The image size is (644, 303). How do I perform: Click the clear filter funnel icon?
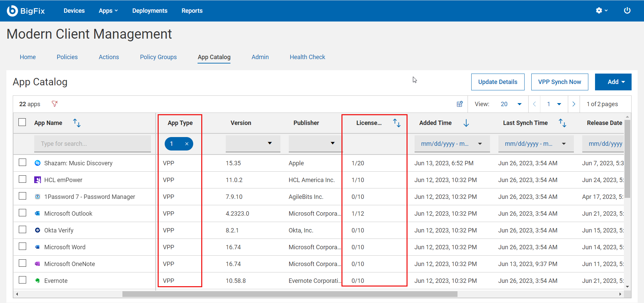tap(55, 104)
